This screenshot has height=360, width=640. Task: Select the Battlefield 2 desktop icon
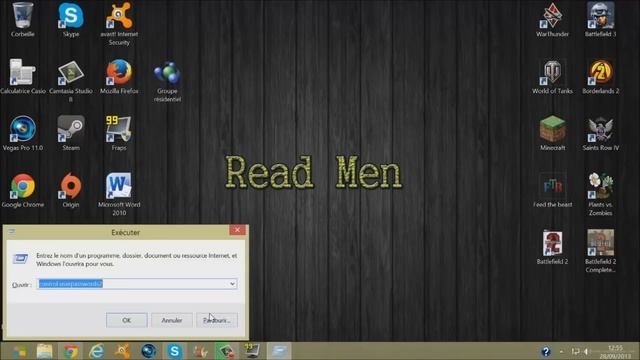tap(552, 247)
